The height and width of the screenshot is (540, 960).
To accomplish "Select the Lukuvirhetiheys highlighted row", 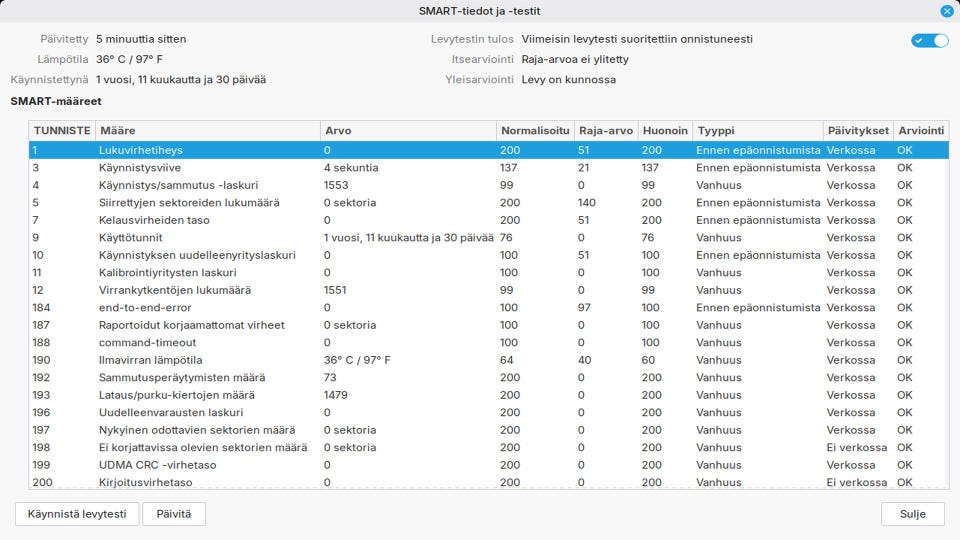I will (x=489, y=150).
